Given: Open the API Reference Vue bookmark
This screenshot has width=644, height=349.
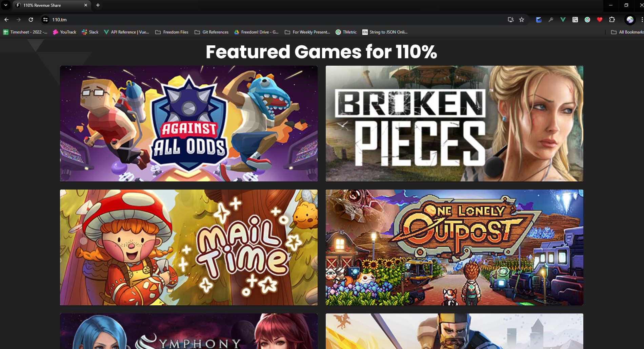Looking at the screenshot, I should [126, 32].
